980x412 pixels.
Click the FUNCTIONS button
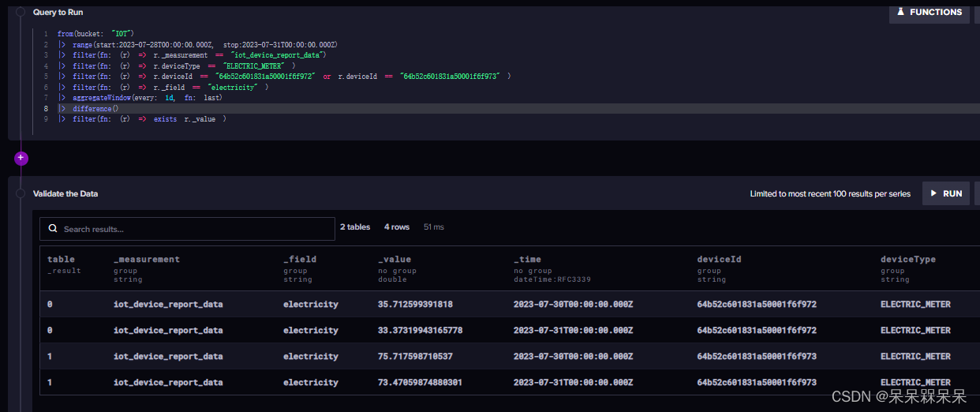pos(930,12)
